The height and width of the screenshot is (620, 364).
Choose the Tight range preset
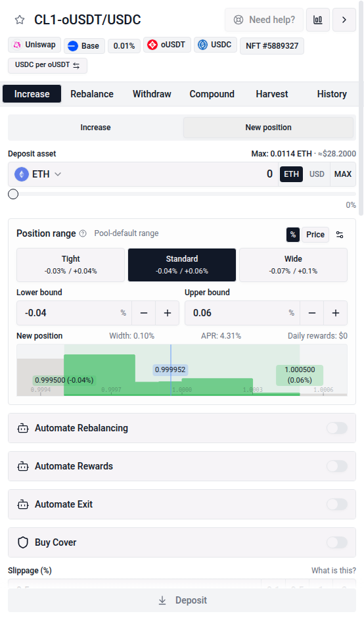pyautogui.click(x=71, y=264)
